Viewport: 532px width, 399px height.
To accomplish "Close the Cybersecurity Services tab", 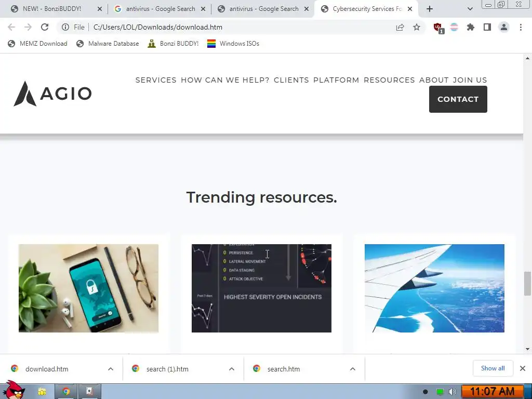I will [x=410, y=9].
